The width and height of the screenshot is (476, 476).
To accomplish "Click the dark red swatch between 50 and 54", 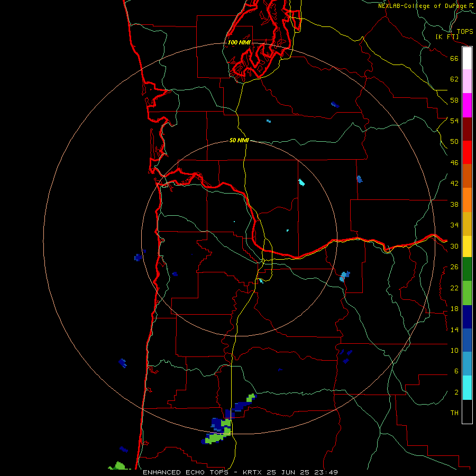I will 467,129.
